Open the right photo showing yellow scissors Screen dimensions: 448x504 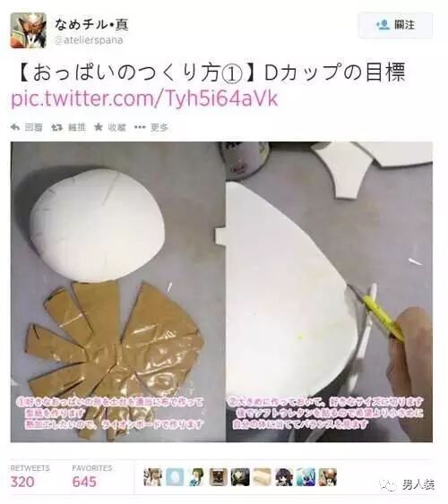[330, 292]
